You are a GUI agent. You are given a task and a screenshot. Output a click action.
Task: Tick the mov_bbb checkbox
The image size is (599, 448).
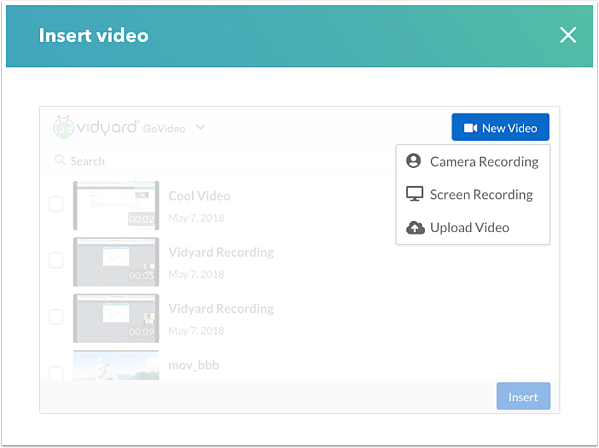click(56, 372)
